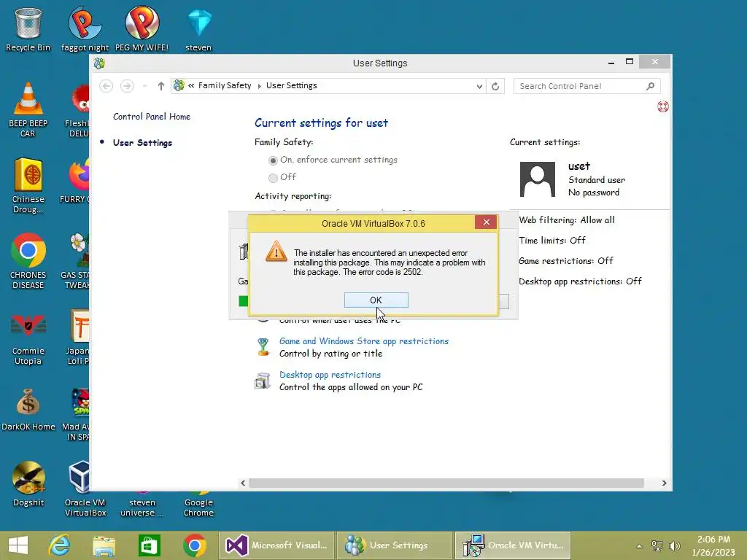Select User Settings in the left pane
This screenshot has width=747, height=560.
coord(142,143)
